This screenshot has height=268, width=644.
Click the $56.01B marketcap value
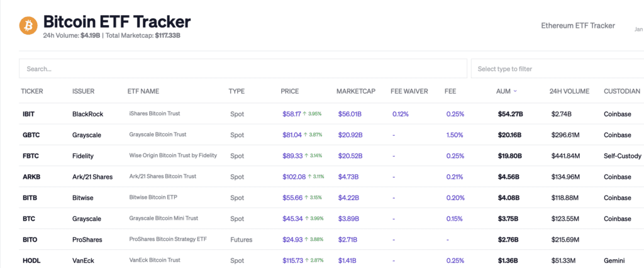tap(350, 114)
